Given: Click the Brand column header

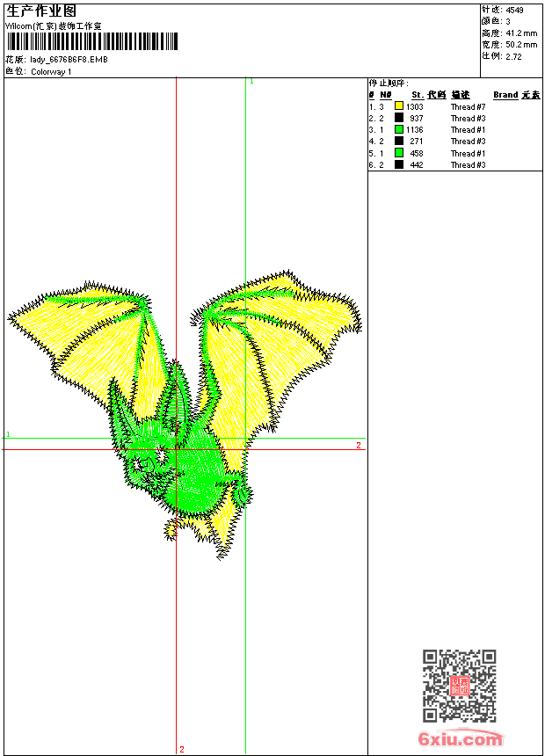Looking at the screenshot, I should (x=505, y=95).
